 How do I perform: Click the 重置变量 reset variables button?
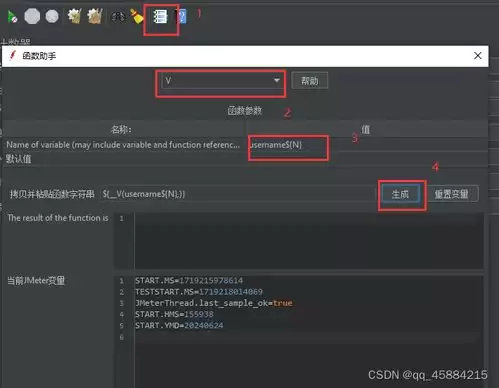point(452,194)
